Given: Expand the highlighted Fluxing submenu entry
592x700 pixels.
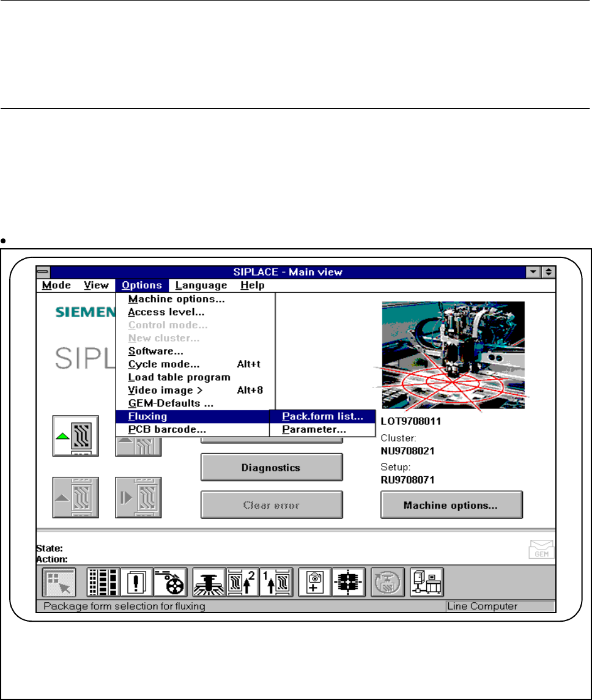Looking at the screenshot, I should [193, 416].
